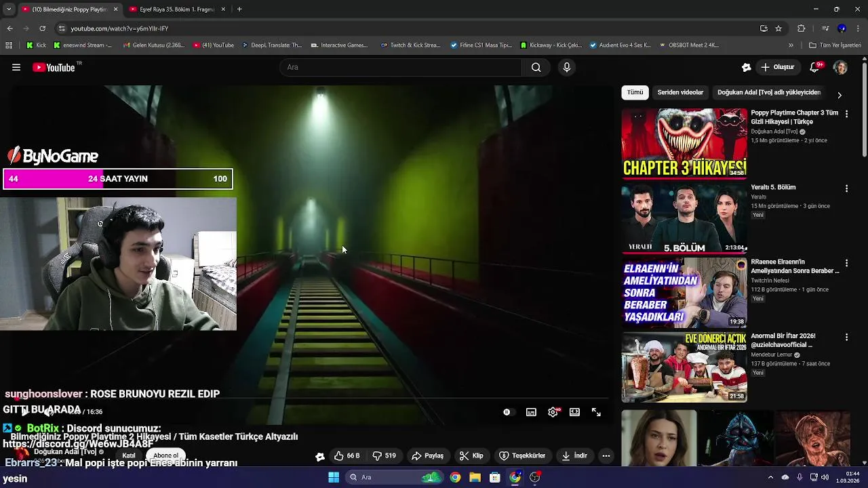Viewport: 868px width, 488px height.
Task: Select the Tümü filter chip
Action: 635,92
